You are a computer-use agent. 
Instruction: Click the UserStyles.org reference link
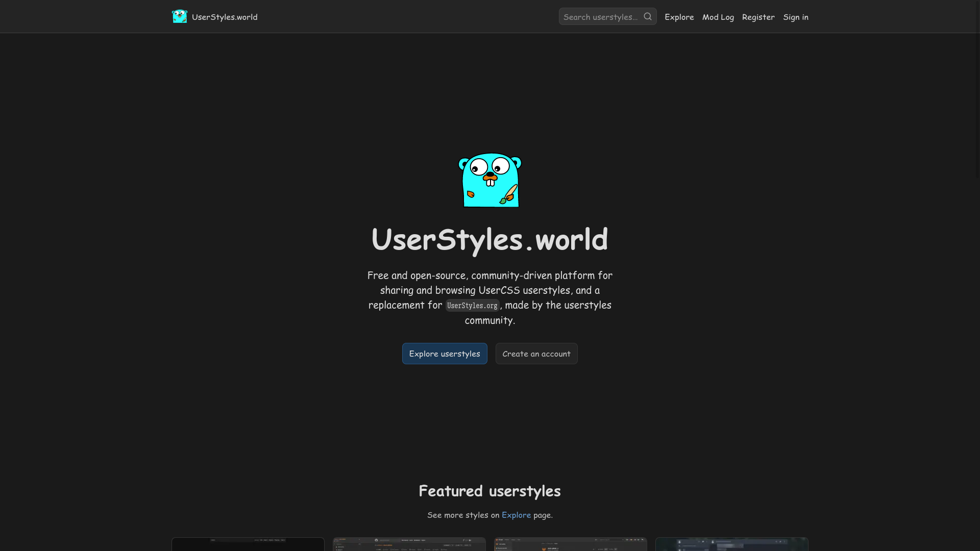(472, 305)
